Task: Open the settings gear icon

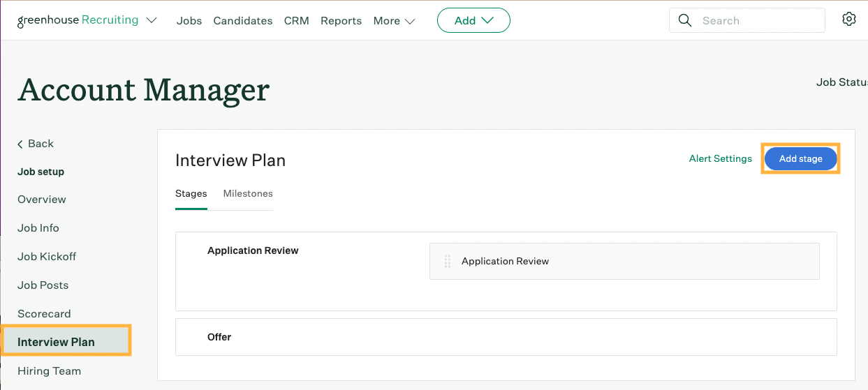Action: pos(848,20)
